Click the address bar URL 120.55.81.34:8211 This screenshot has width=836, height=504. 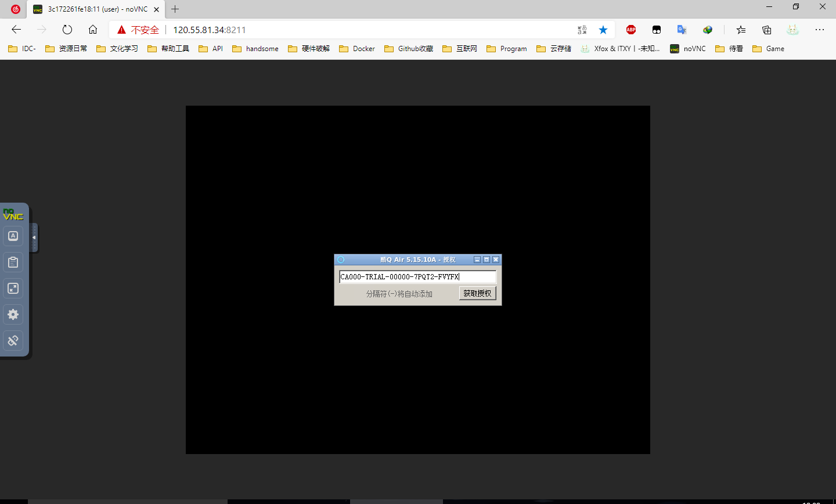[x=210, y=30]
